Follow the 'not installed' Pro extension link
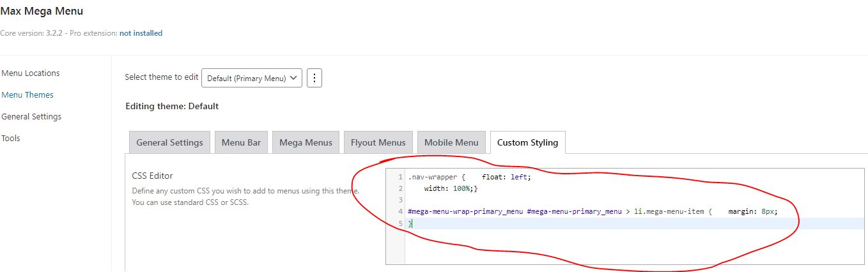This screenshot has height=272, width=868. point(141,33)
